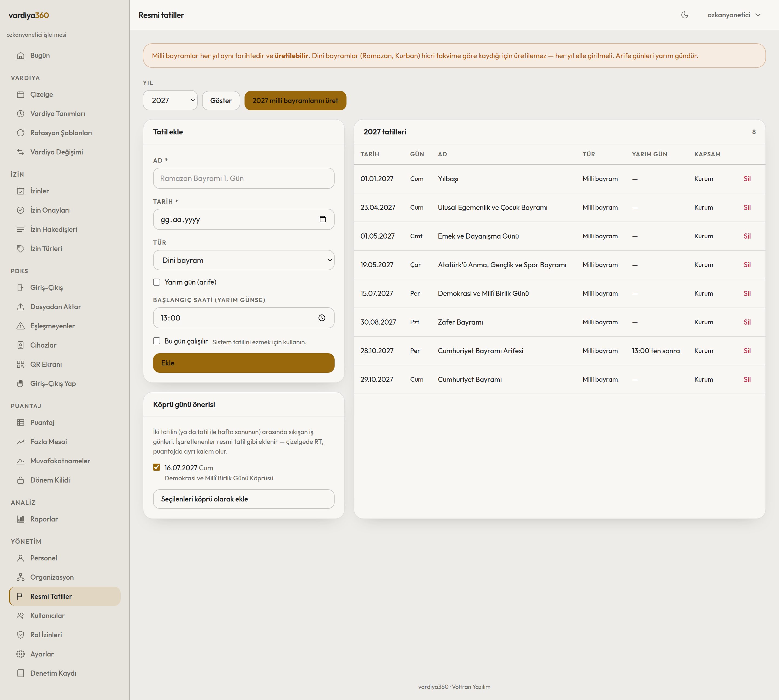The image size is (779, 700).
Task: Click QR Ekranı QR code icon
Action: (x=21, y=364)
